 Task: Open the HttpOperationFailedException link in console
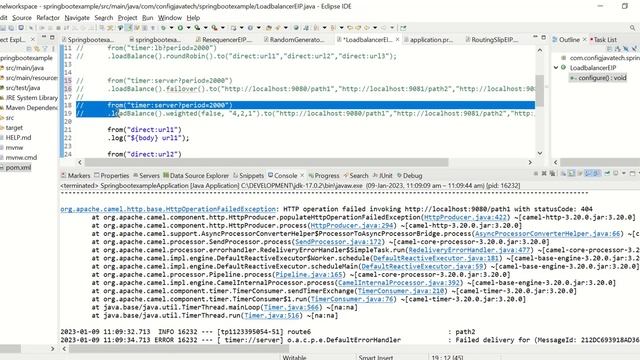point(168,209)
